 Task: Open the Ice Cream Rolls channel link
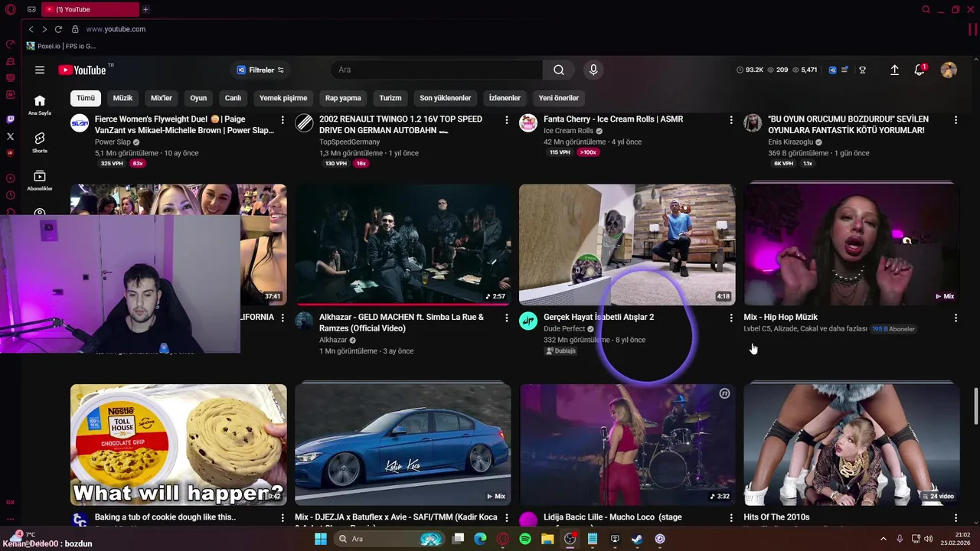[x=568, y=131]
